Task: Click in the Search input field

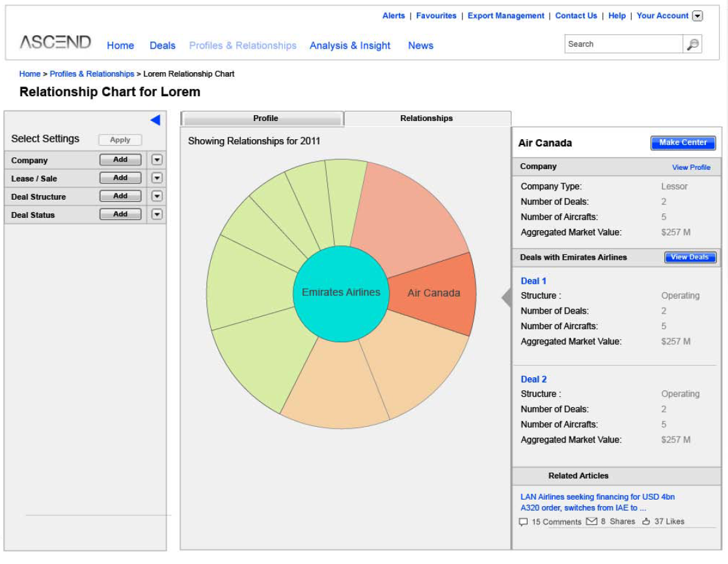Action: 623,44
